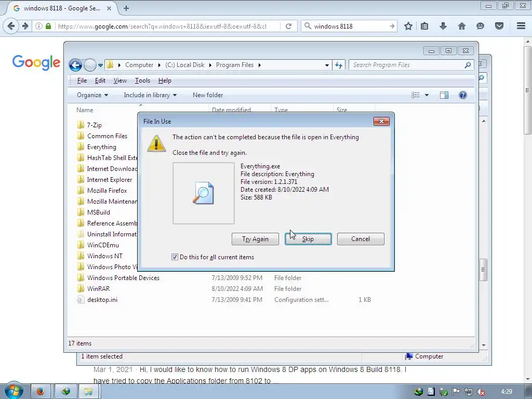Close the File In Use dialog
532x399 pixels.
pyautogui.click(x=381, y=122)
